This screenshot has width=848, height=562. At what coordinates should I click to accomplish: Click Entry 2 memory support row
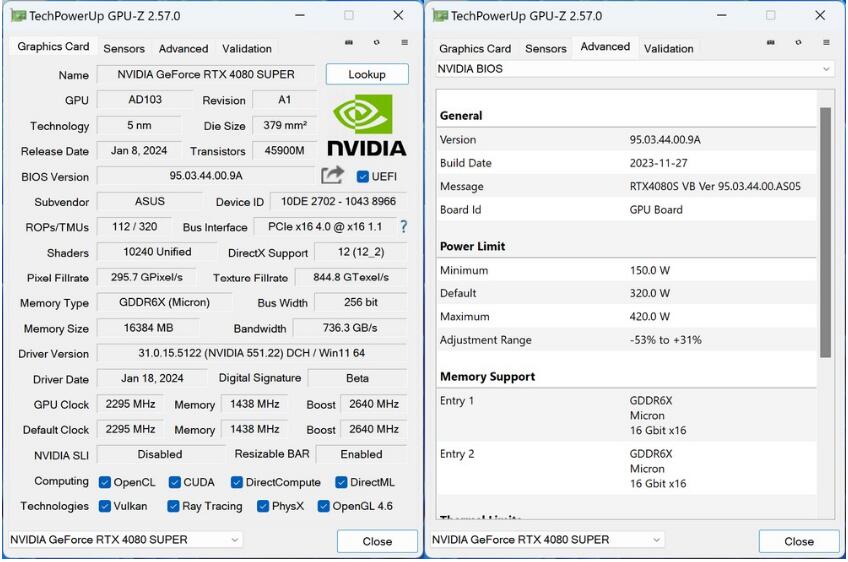coord(626,468)
